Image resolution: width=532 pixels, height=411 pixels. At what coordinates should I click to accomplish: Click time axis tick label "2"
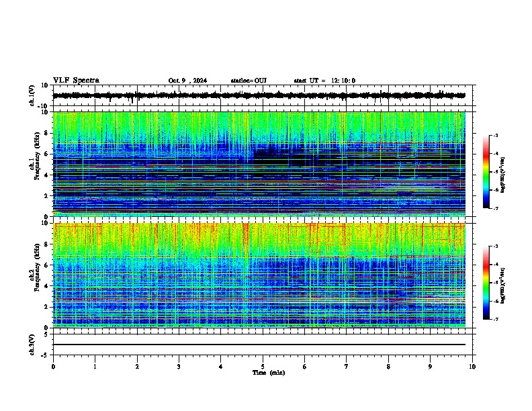pos(137,367)
